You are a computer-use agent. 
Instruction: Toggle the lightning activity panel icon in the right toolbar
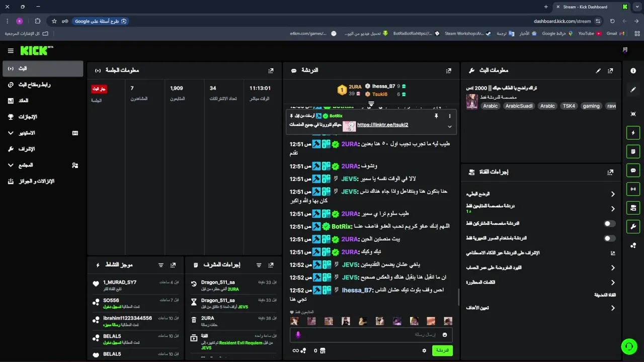[x=633, y=133]
